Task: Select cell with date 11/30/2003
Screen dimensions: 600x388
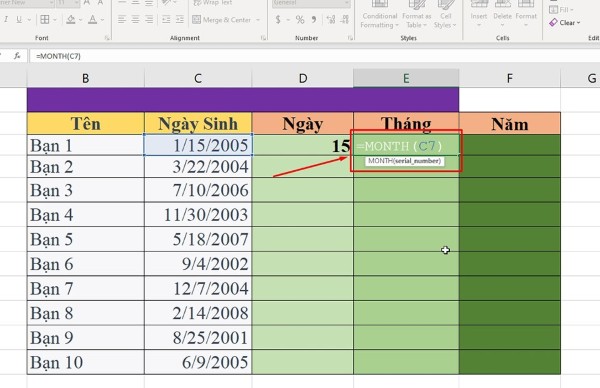Action: click(198, 214)
